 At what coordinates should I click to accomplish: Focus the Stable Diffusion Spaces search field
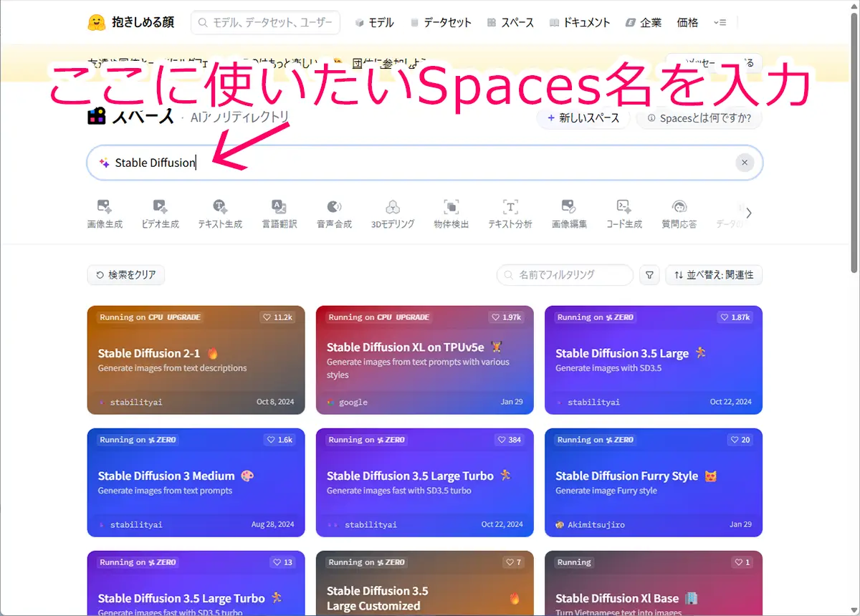[x=425, y=163]
